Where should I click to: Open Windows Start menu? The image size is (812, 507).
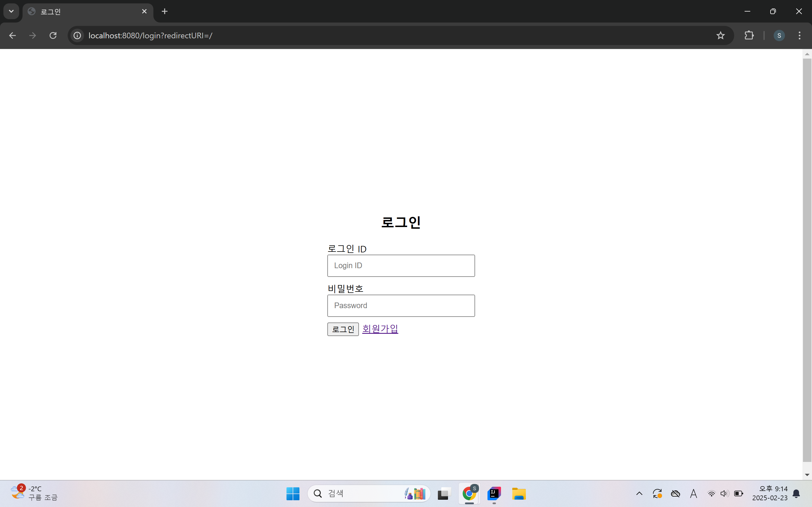[x=293, y=493]
